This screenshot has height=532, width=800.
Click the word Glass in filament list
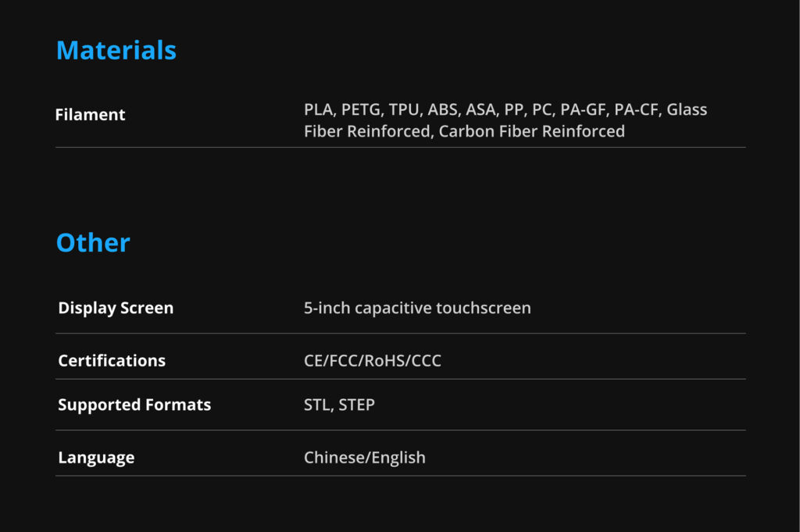pos(687,109)
